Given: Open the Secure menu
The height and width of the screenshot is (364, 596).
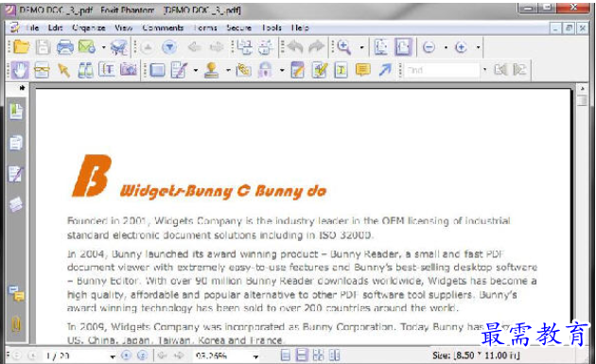Looking at the screenshot, I should point(238,27).
